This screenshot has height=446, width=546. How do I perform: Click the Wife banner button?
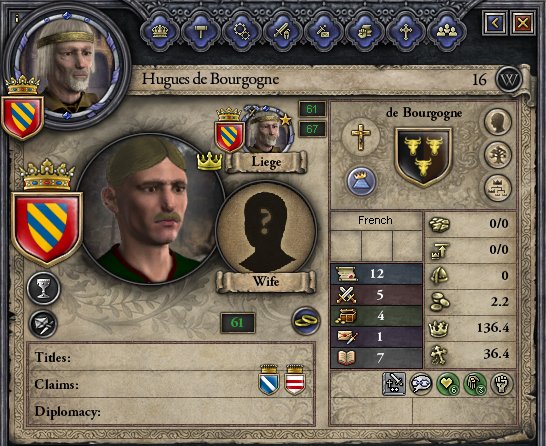[x=266, y=281]
